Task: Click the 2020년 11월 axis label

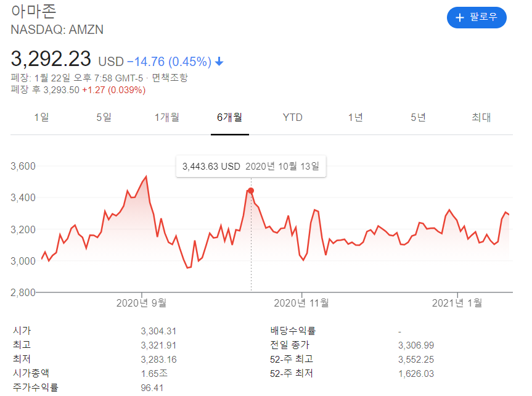Action: point(301,303)
